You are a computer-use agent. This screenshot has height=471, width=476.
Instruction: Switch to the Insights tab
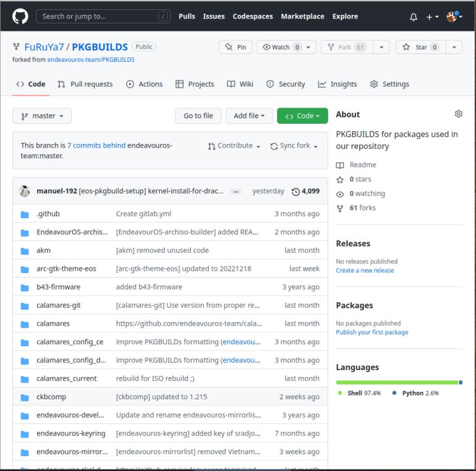click(338, 84)
